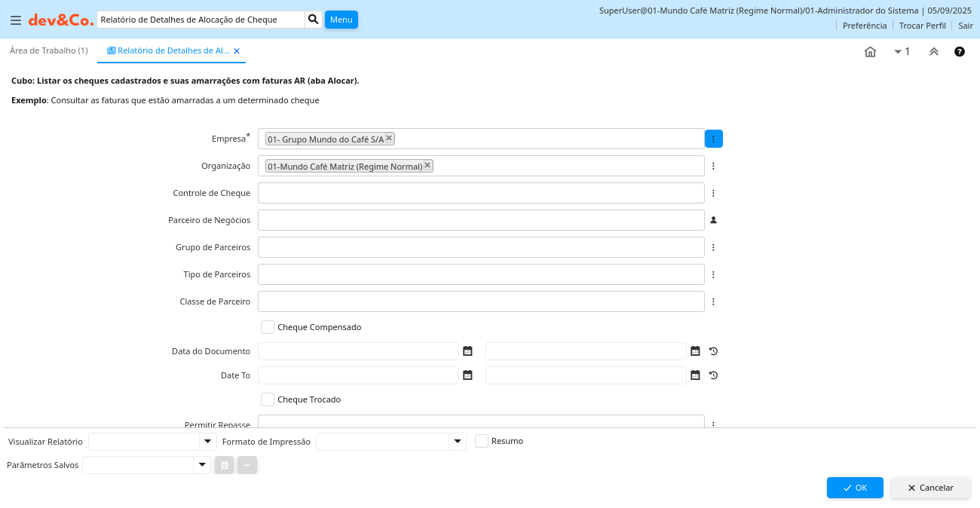Click the Controle de Cheque input field
The height and width of the screenshot is (508, 980).
click(481, 193)
